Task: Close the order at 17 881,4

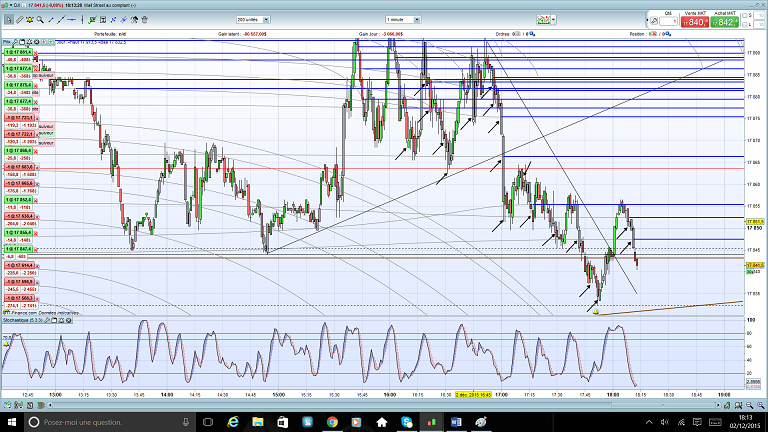Action: click(36, 52)
